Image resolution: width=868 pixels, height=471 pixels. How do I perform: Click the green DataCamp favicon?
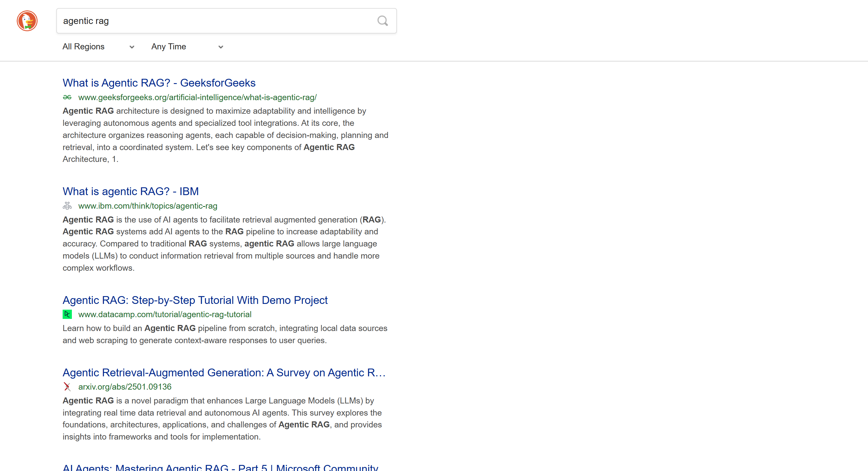coord(67,314)
